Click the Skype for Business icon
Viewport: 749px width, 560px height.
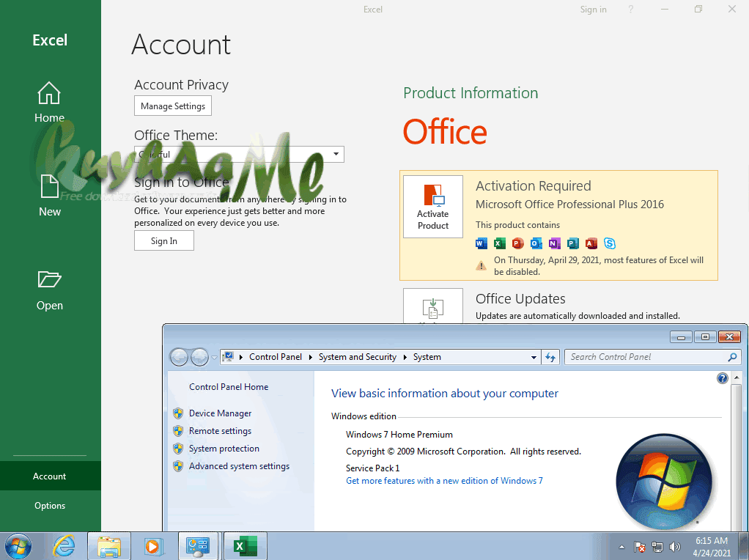610,243
